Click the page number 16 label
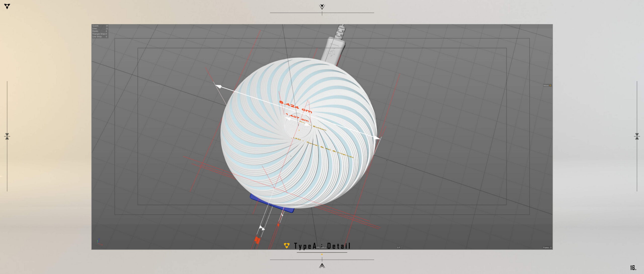Screen dimensions: 644x274 click(x=633, y=268)
